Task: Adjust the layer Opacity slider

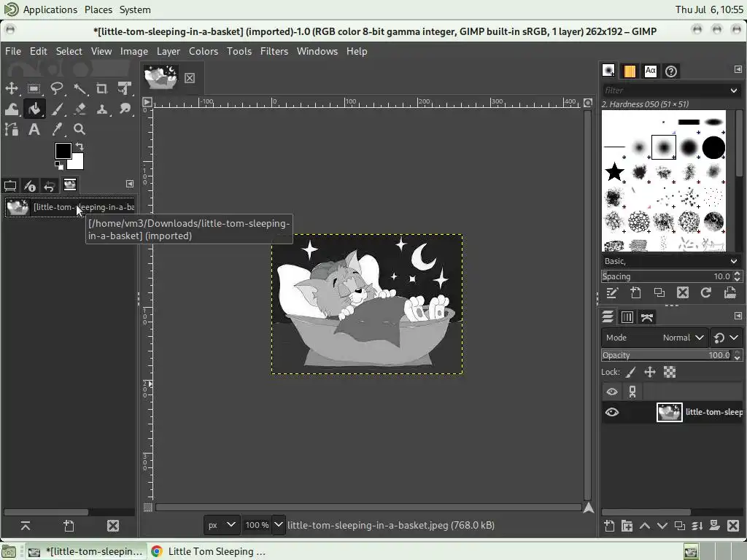Action: coord(666,355)
